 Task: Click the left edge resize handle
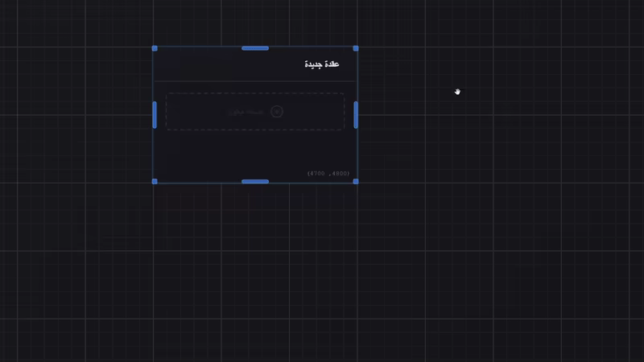155,115
